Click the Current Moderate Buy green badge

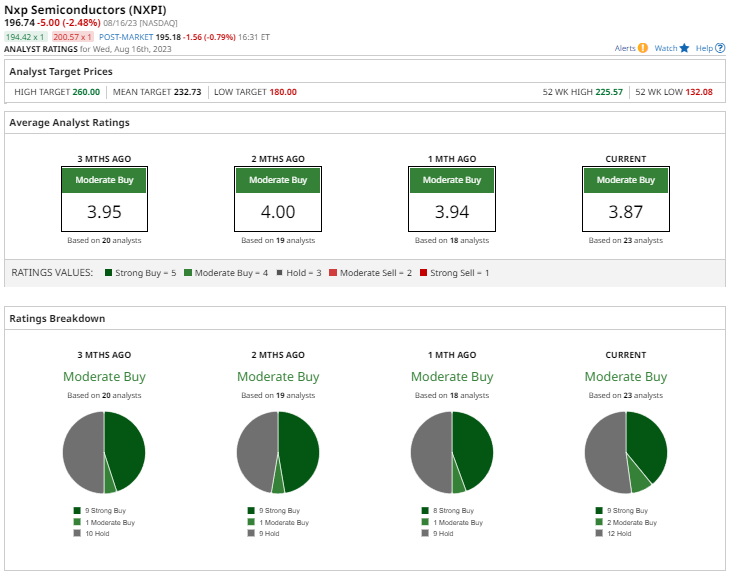pos(626,180)
